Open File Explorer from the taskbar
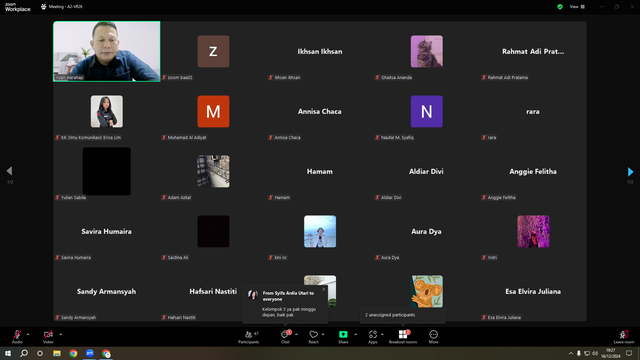Viewport: 640px width, 360px height. pos(57,353)
